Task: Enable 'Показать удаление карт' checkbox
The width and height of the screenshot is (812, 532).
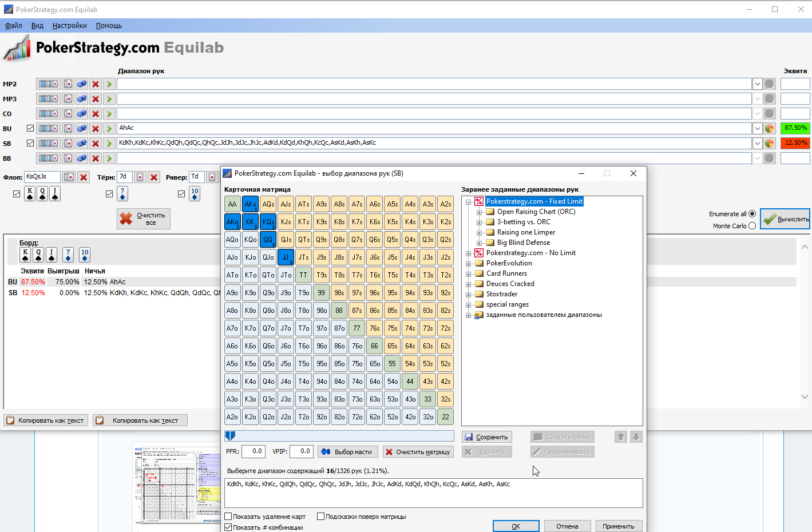Action: 228,517
